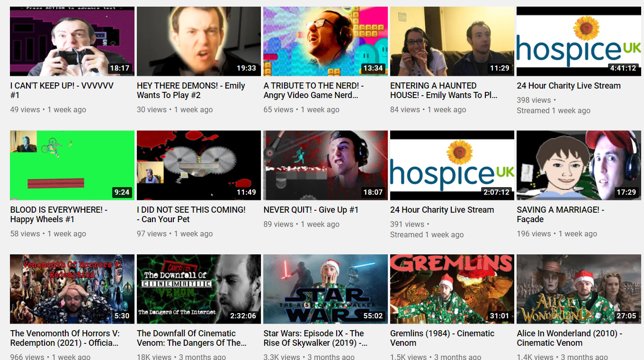Click the 24 Hour Charity Live Stream title with 398 views

coord(569,86)
